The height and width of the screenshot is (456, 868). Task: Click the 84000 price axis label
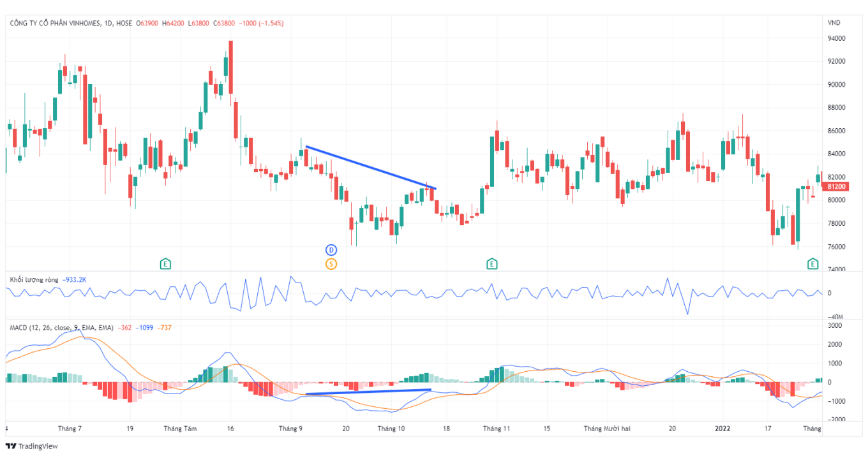point(837,154)
